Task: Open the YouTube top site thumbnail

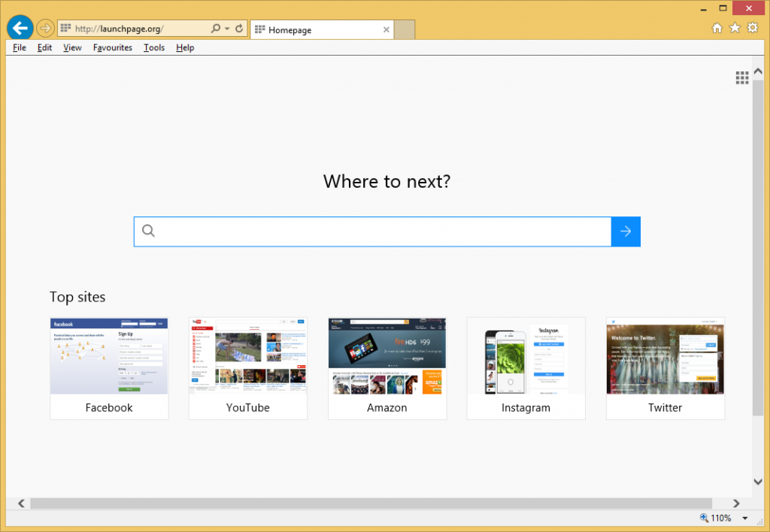Action: (247, 356)
